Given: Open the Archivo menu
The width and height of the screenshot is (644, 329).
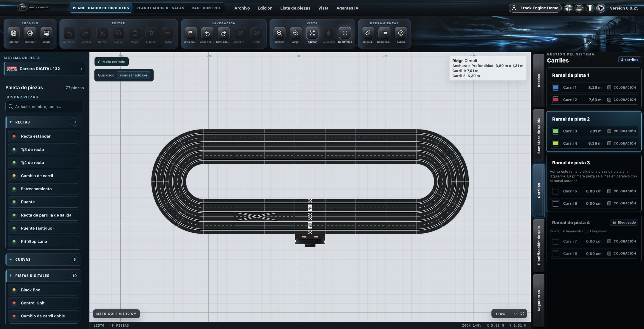Looking at the screenshot, I should [x=242, y=8].
